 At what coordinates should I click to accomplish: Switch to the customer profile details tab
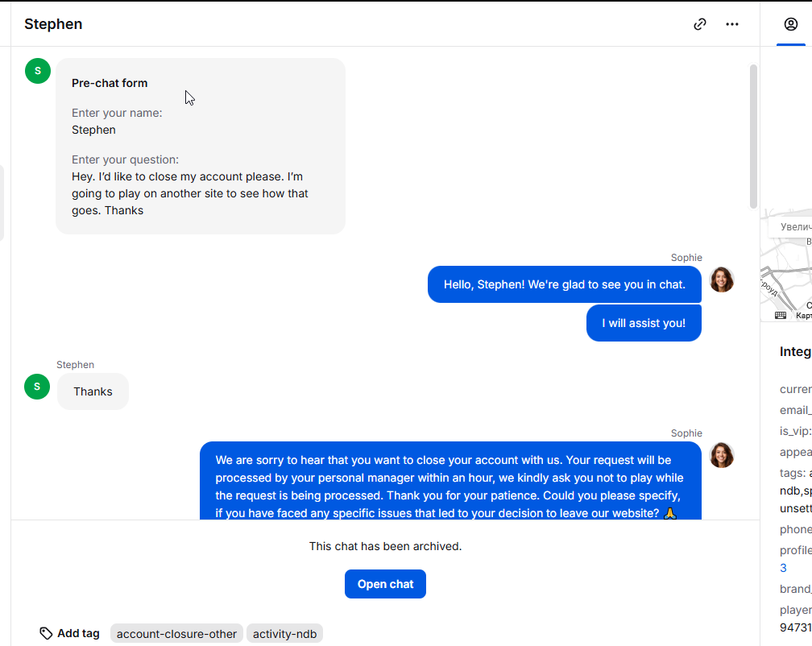pyautogui.click(x=791, y=24)
